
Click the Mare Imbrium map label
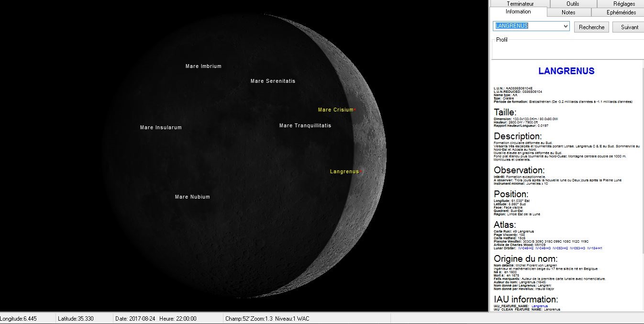[203, 67]
